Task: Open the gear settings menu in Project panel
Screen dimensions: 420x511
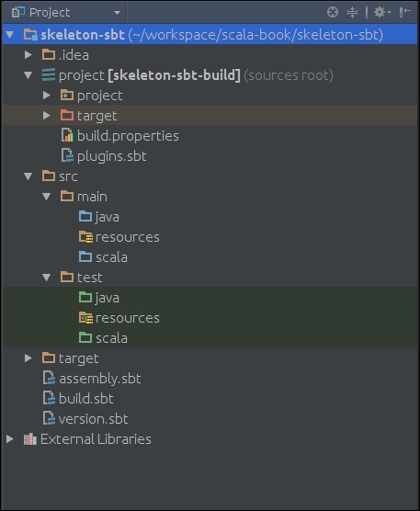Action: 382,12
